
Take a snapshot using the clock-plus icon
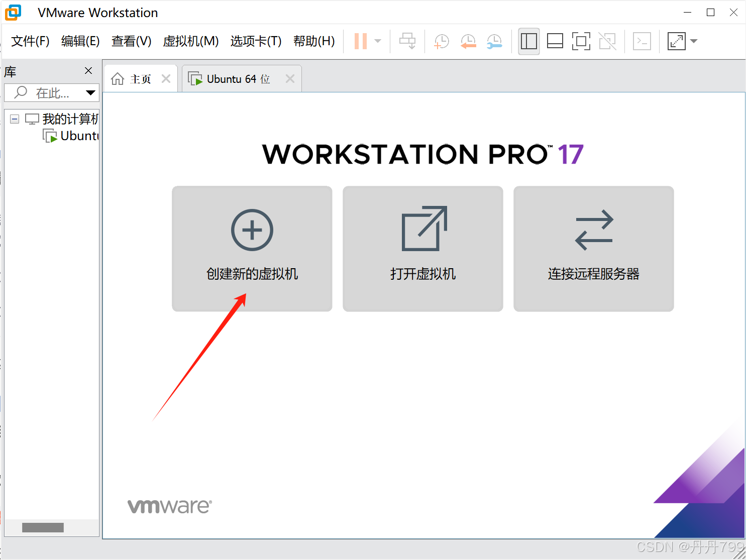[442, 42]
